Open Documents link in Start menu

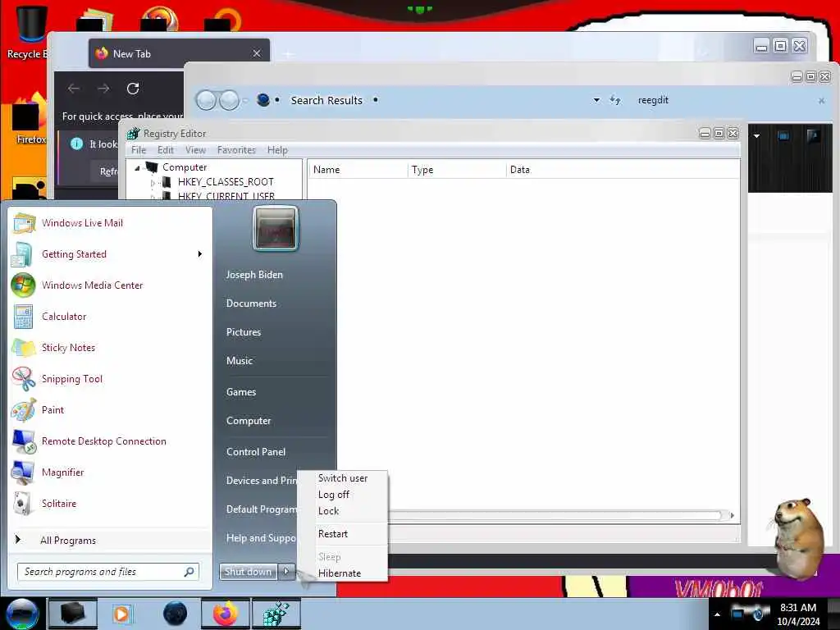coord(251,304)
